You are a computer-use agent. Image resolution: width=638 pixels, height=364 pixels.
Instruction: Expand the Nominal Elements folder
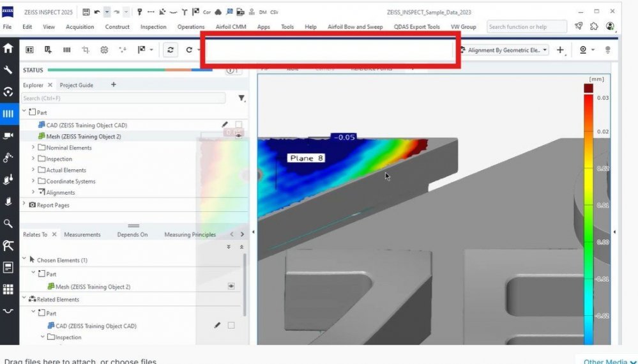33,148
